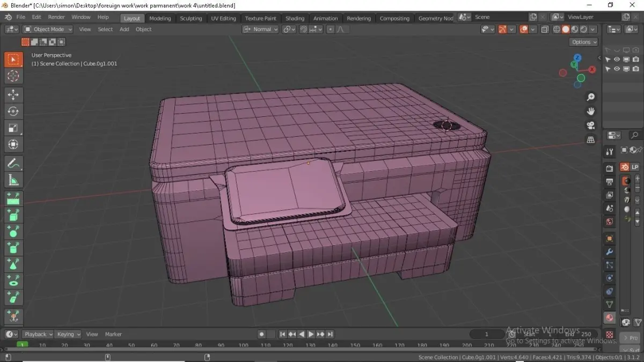Screen dimensions: 644x362
Task: Open the Add menu in viewport header
Action: tap(125, 29)
